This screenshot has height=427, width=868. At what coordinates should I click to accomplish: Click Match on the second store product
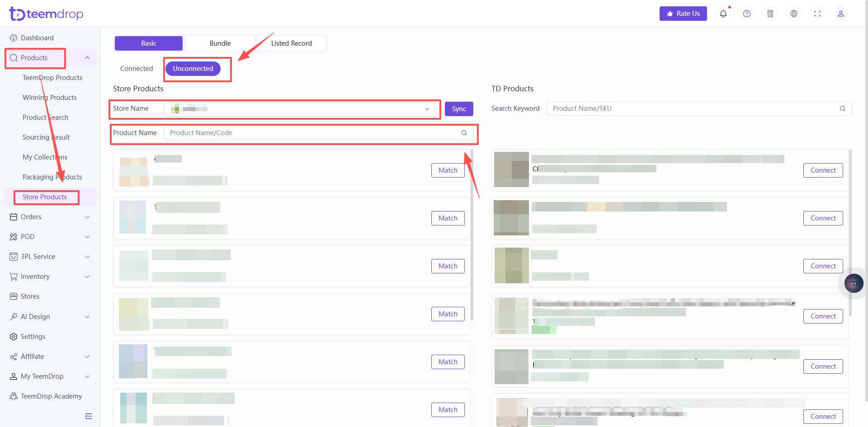(448, 218)
